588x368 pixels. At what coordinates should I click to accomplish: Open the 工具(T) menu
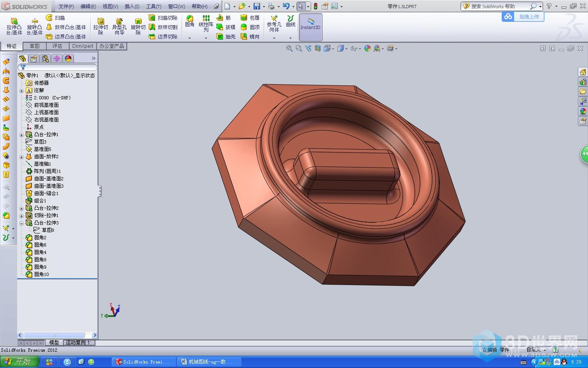154,6
